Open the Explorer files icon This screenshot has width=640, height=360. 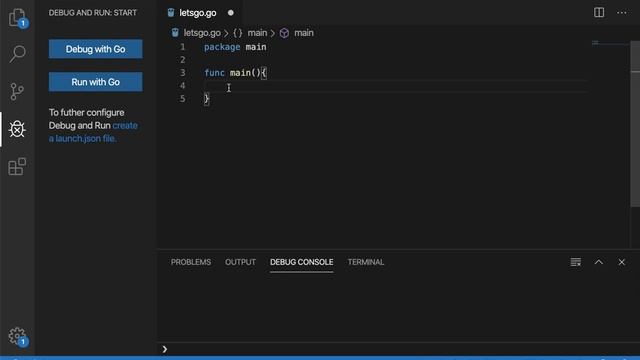17,17
